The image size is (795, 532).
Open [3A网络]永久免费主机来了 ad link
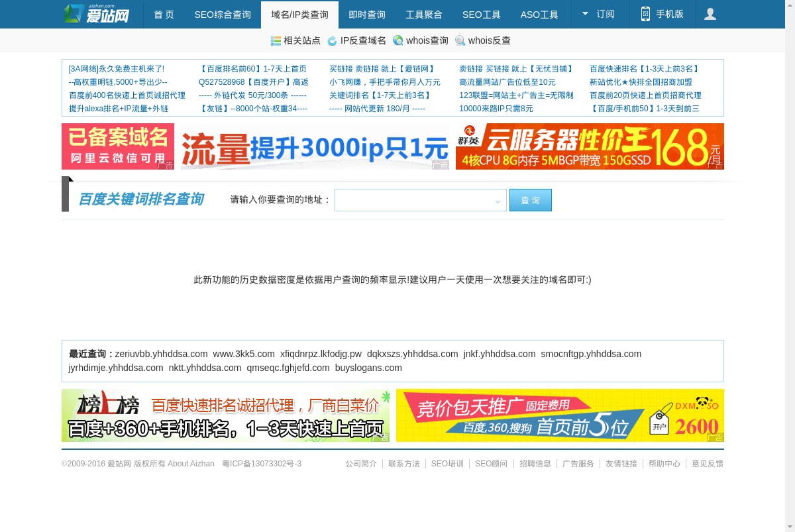tap(117, 69)
